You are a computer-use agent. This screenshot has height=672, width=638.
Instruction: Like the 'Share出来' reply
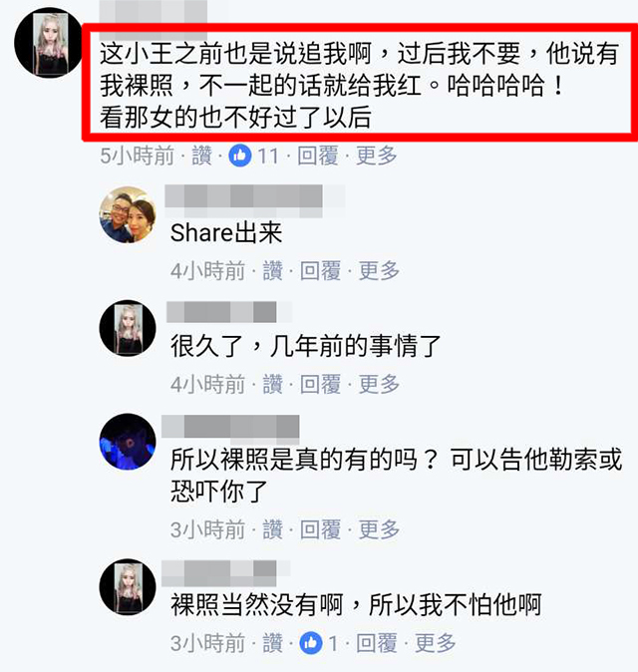[x=272, y=271]
